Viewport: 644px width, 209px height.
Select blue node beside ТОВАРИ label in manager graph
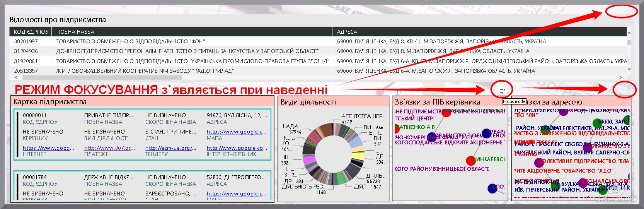click(x=487, y=134)
